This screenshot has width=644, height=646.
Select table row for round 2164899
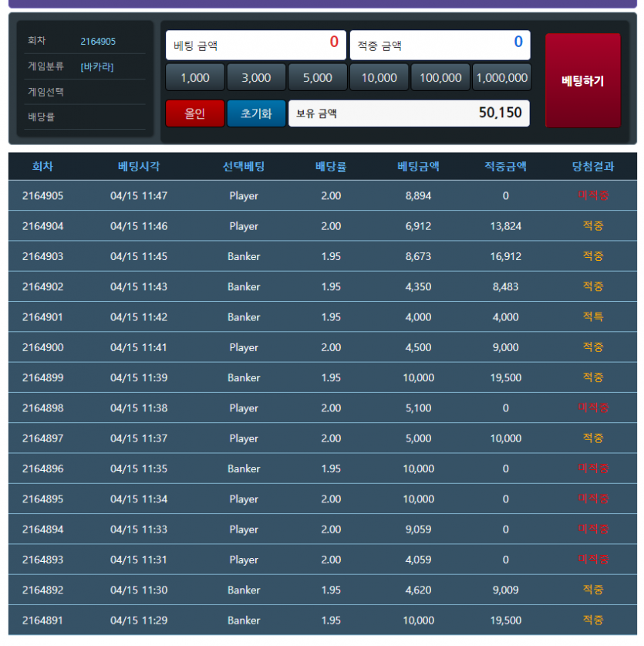click(x=322, y=377)
